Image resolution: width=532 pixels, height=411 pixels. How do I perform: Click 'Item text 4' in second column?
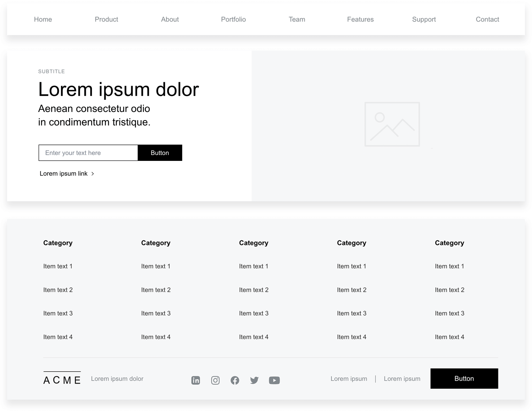point(156,337)
